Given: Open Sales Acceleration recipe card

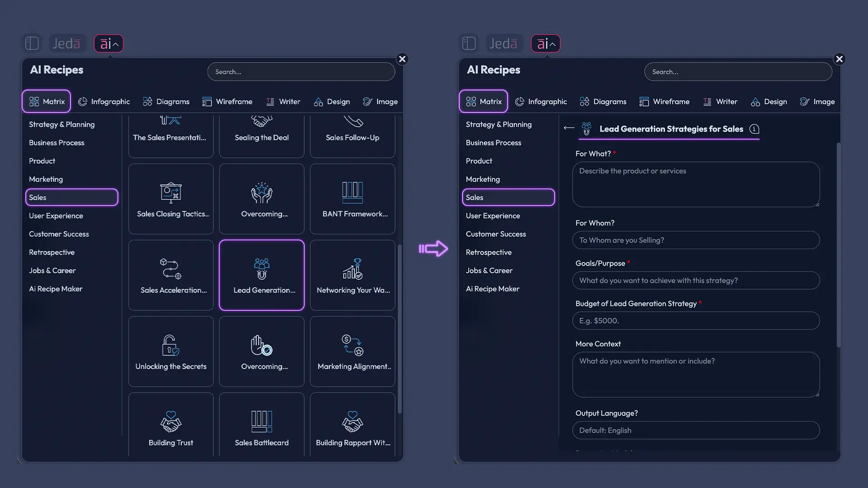Looking at the screenshot, I should point(171,275).
